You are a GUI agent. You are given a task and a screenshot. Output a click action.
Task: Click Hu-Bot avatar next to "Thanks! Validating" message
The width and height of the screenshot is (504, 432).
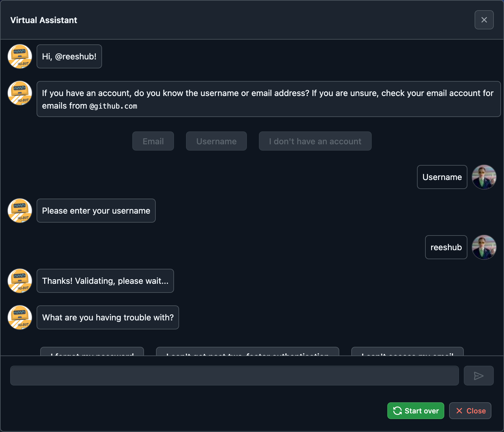click(x=20, y=281)
